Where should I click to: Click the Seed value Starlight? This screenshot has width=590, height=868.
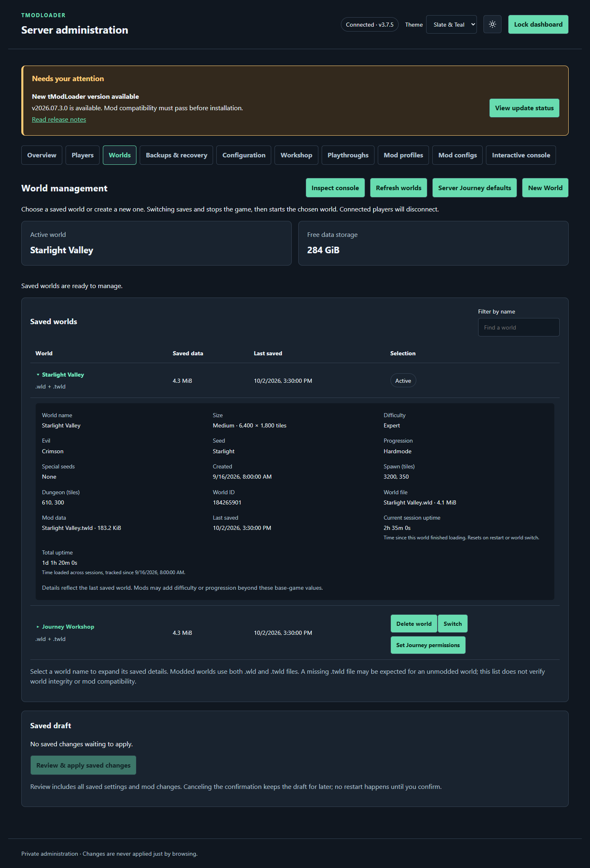coord(224,451)
